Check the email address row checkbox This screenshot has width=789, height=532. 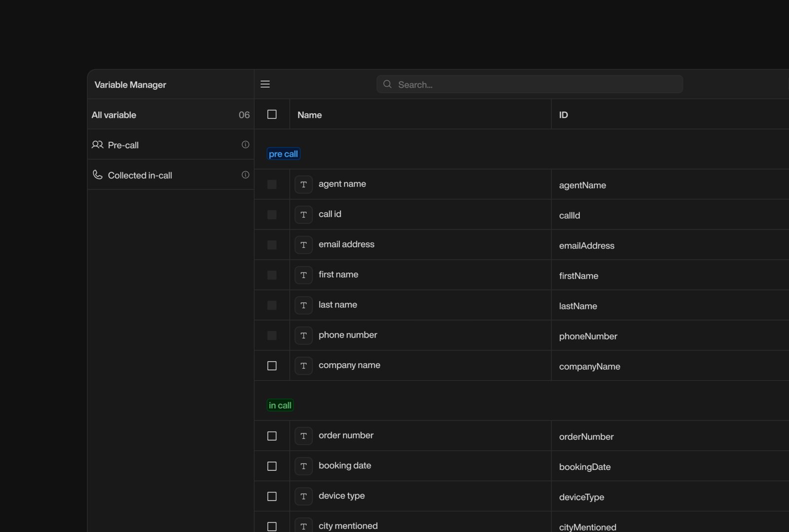272,245
